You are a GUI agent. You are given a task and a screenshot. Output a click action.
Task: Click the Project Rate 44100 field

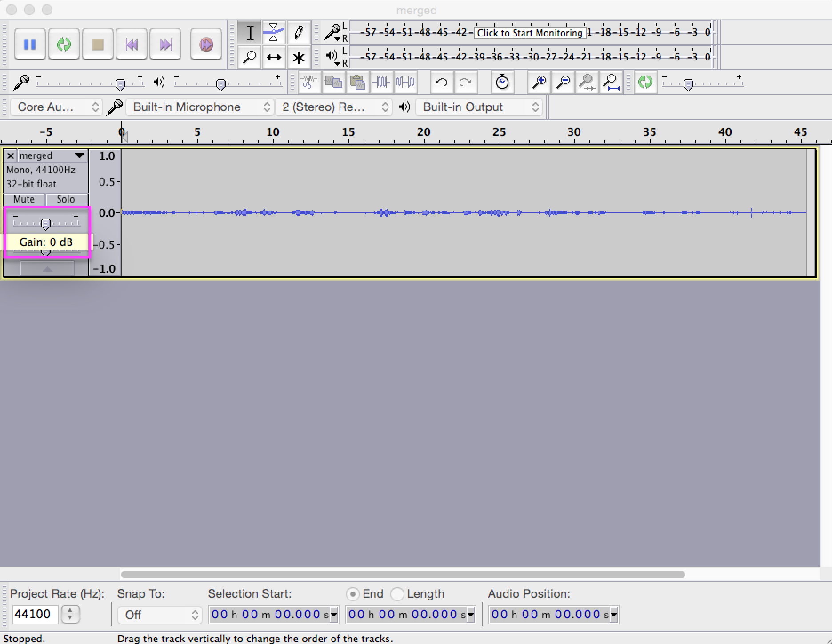[35, 614]
